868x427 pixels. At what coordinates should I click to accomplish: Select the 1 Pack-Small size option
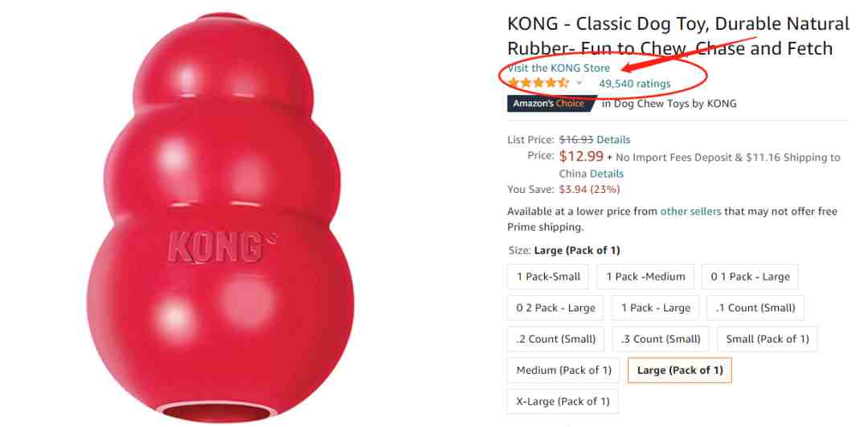pos(549,277)
